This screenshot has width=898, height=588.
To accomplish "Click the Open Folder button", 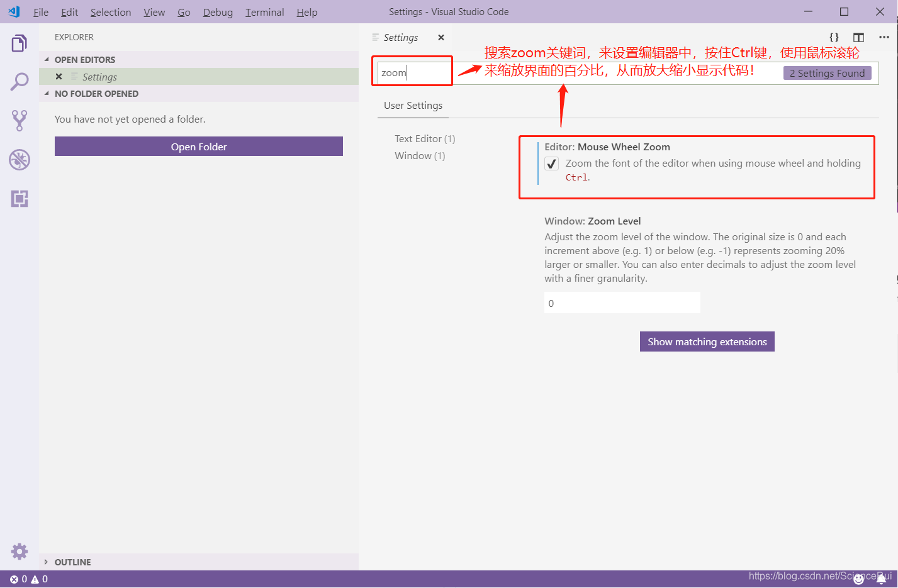I will [199, 147].
